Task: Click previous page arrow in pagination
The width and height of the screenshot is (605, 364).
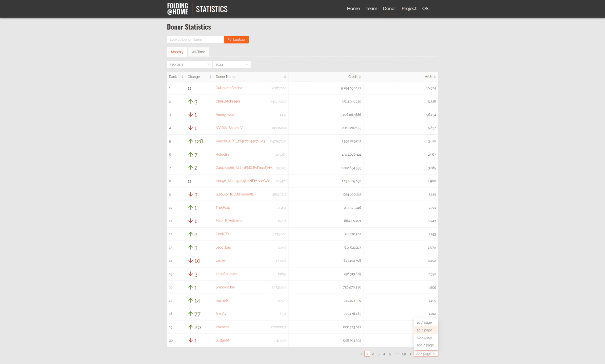Action: (x=361, y=354)
